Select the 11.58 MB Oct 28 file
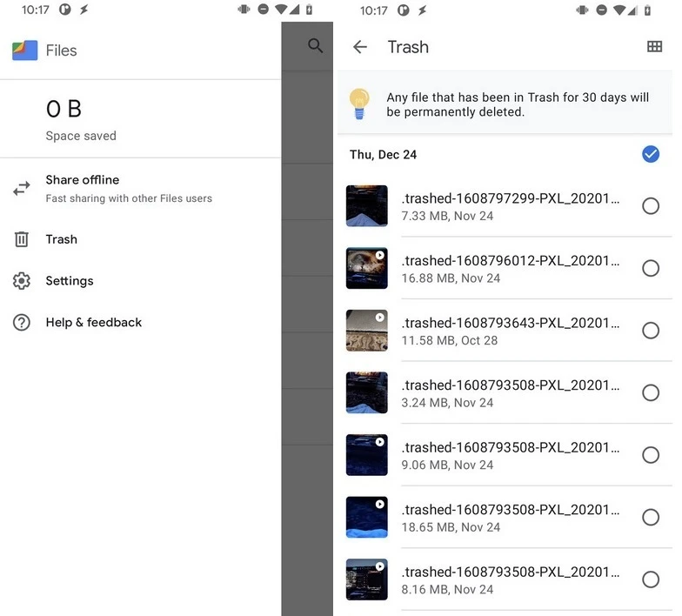The height and width of the screenshot is (616, 682). coord(650,331)
